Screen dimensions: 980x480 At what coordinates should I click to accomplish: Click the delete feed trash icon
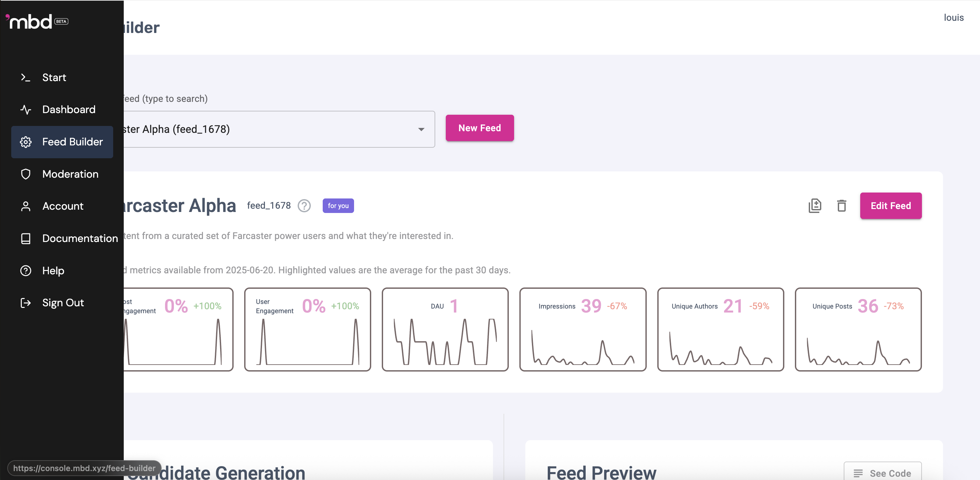pos(841,206)
